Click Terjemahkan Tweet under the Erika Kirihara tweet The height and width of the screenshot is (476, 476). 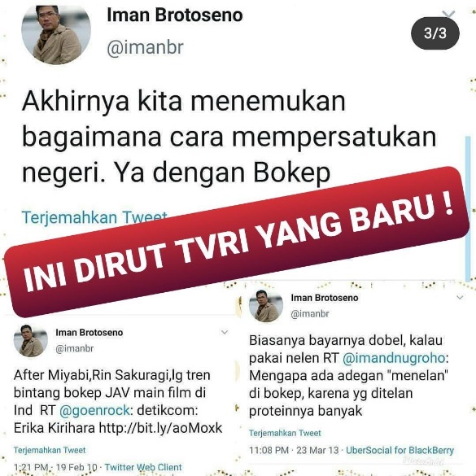pyautogui.click(x=50, y=450)
